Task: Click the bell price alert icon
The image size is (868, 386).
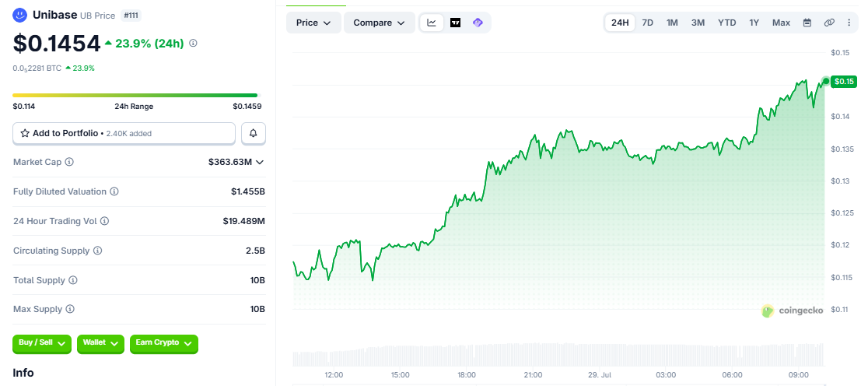Action: pos(254,134)
